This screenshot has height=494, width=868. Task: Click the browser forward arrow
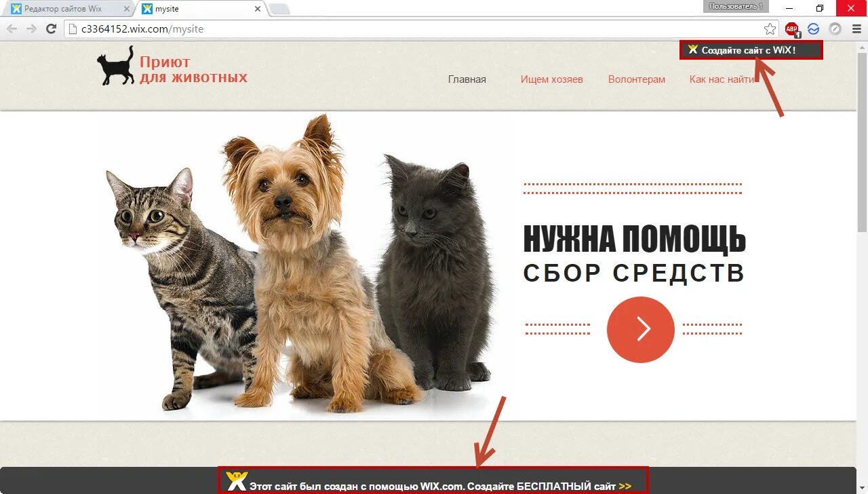pos(31,28)
